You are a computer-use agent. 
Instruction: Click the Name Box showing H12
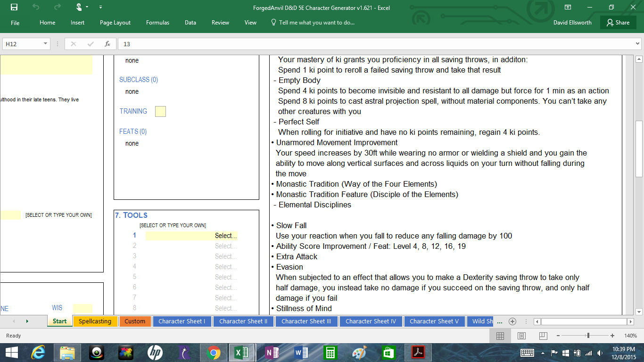point(23,44)
